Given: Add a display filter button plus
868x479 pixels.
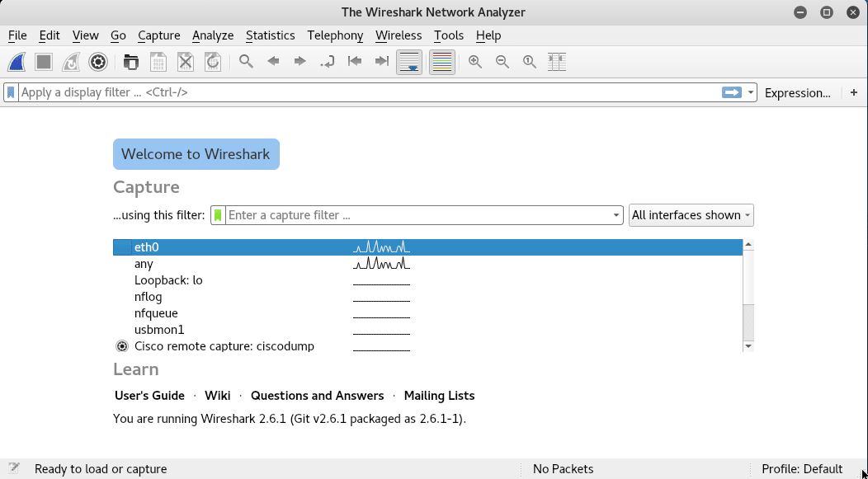Looking at the screenshot, I should click(854, 92).
